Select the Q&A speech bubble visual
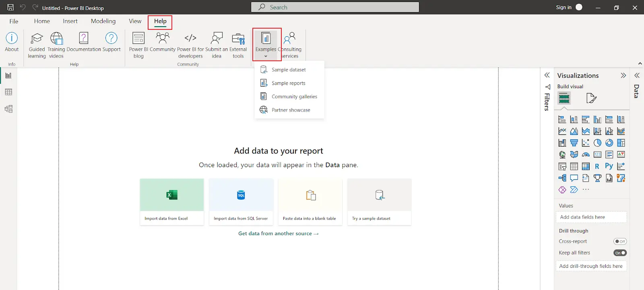 click(x=574, y=178)
